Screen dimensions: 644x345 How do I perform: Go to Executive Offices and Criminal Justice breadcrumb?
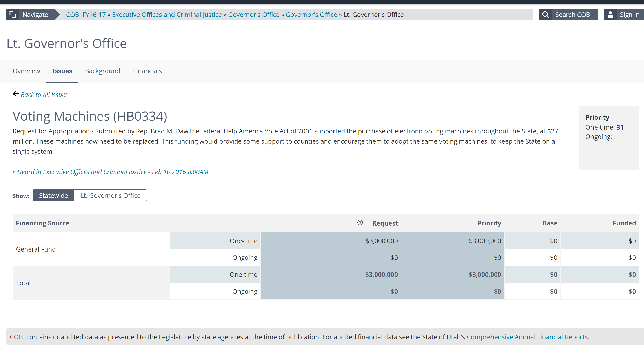(167, 15)
